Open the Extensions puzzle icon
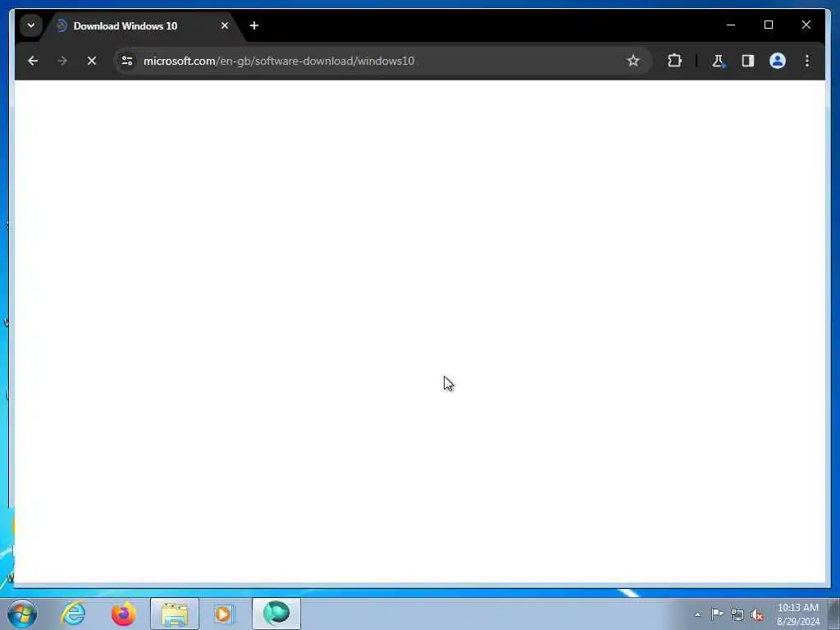 click(674, 61)
